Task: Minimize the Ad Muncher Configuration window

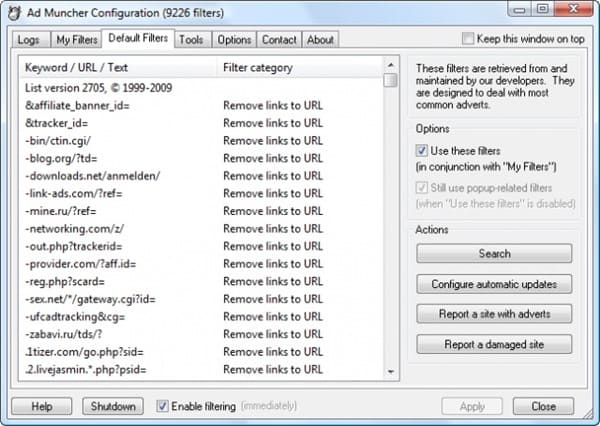Action: 519,9
